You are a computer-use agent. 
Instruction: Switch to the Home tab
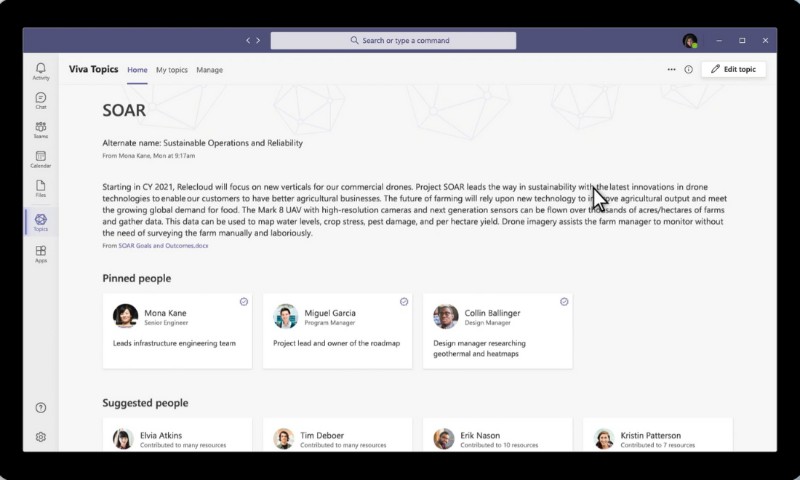click(137, 70)
